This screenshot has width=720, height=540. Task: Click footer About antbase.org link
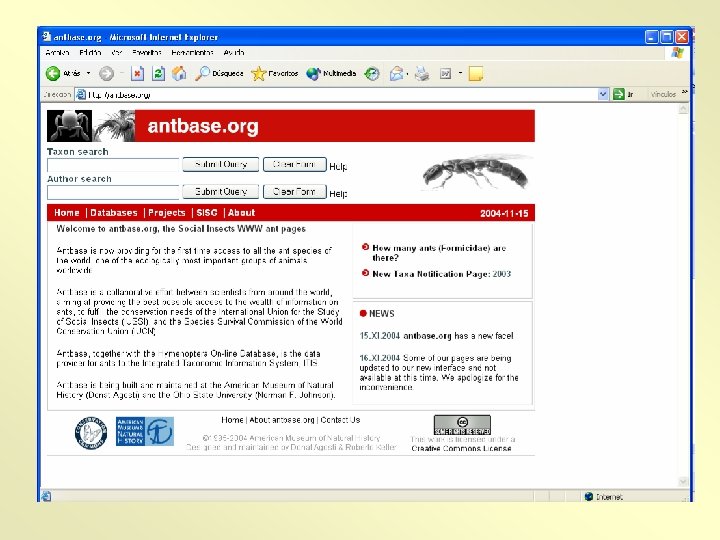282,420
